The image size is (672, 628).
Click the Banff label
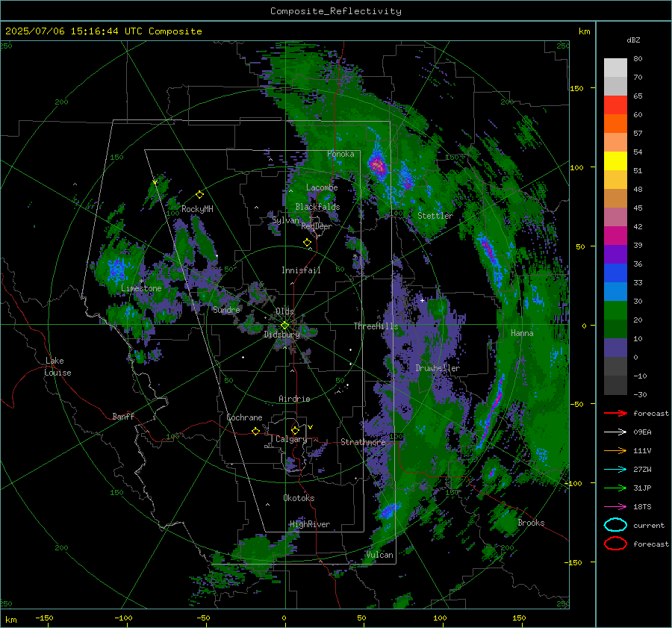[123, 416]
